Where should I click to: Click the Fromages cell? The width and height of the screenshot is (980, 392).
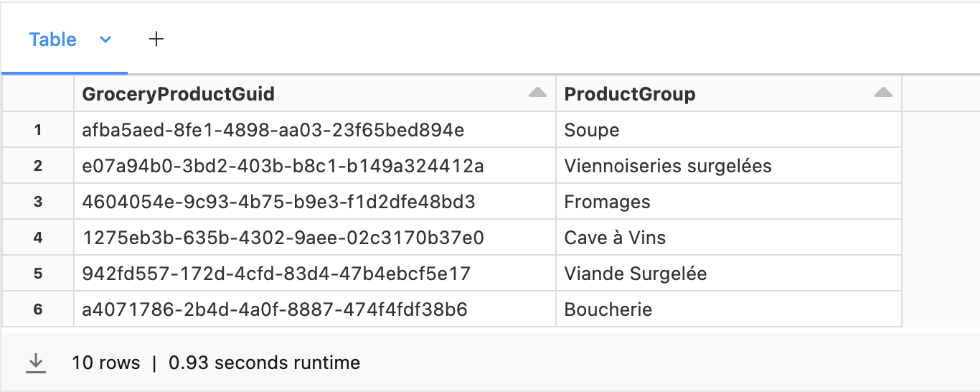click(607, 202)
